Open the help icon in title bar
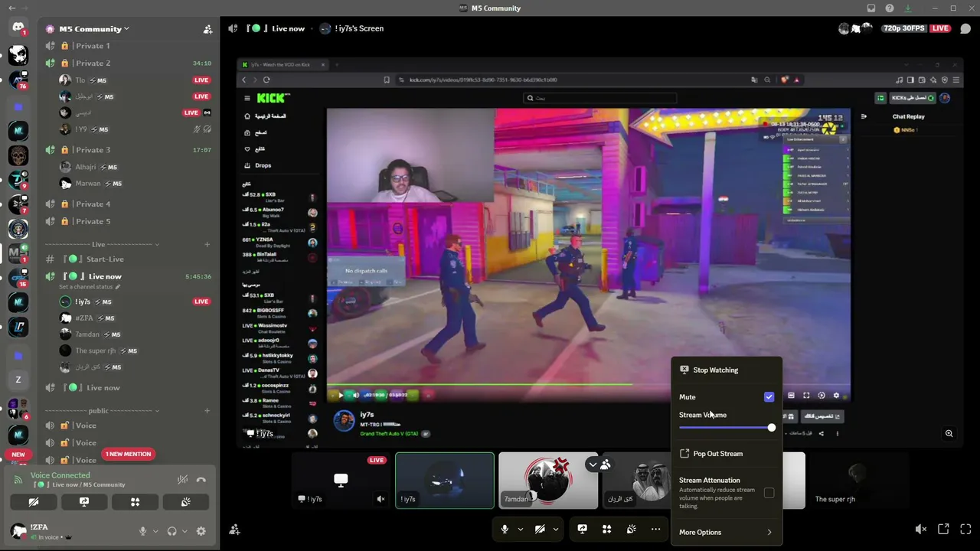The height and width of the screenshot is (551, 980). pos(890,8)
